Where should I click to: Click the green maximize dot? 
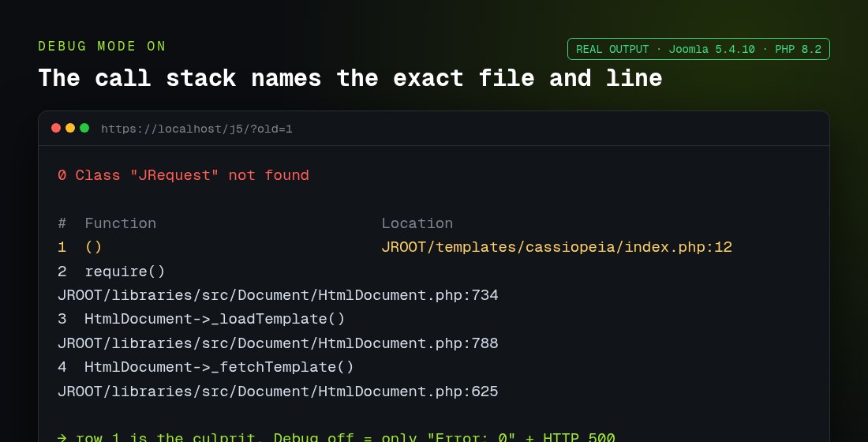tap(84, 128)
